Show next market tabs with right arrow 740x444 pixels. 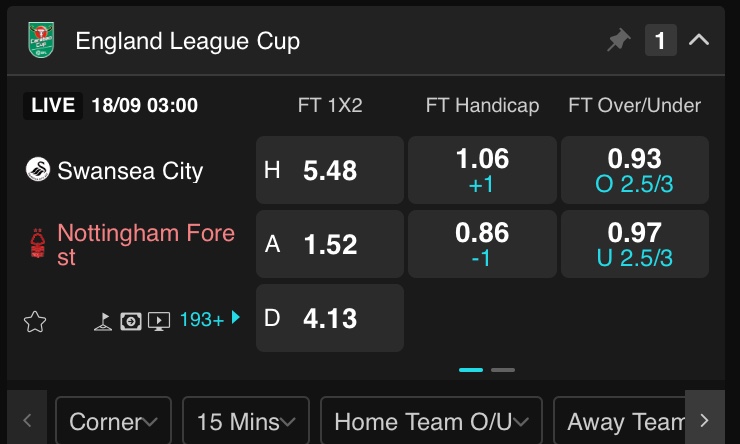[x=705, y=420]
